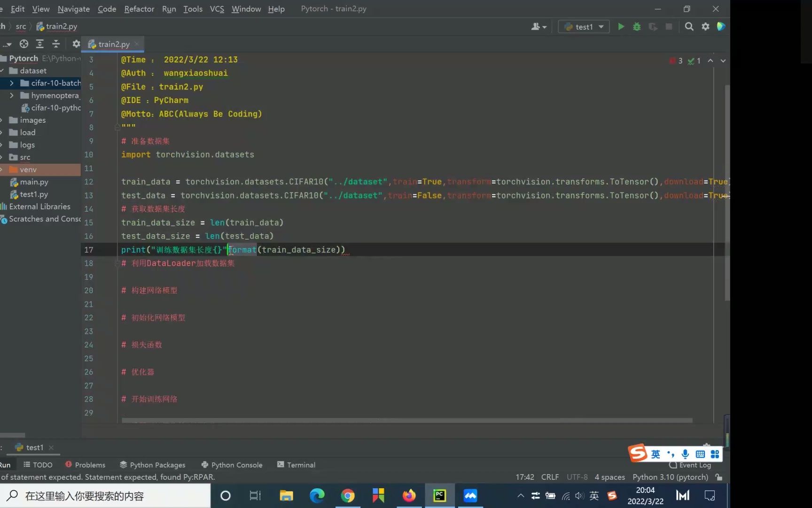Open the Window menu
The image size is (812, 508).
click(x=246, y=9)
